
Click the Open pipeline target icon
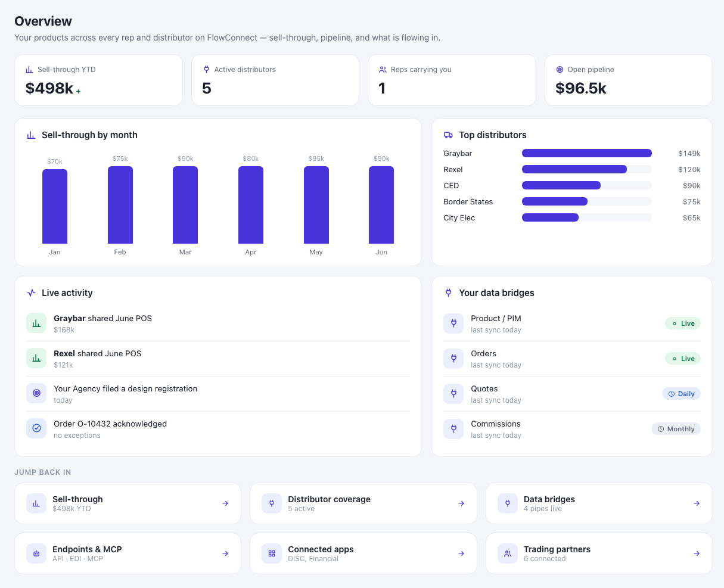(x=560, y=70)
